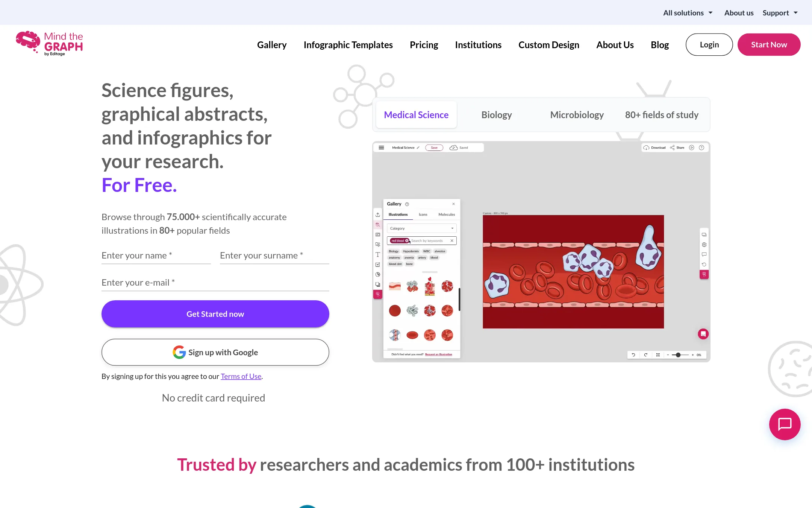Switch to the Microbiology tab
Viewport: 812px width, 508px height.
(577, 115)
